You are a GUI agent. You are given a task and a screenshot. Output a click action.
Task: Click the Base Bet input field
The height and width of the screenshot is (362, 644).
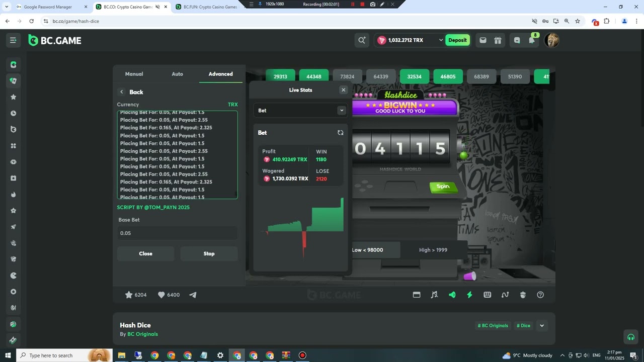177,233
